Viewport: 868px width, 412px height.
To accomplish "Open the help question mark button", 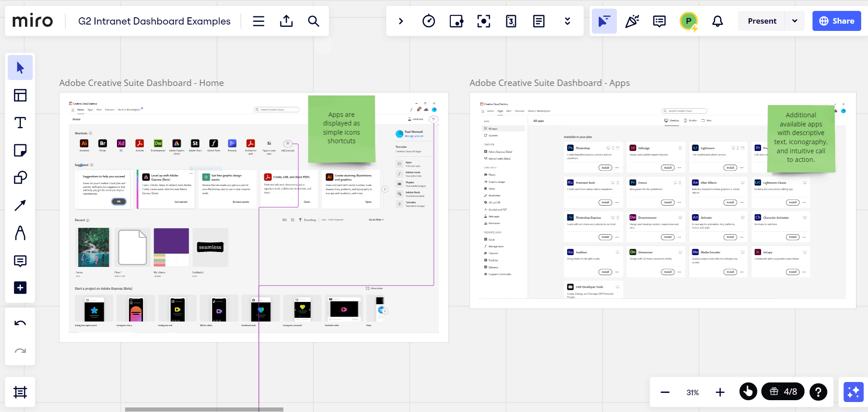I will click(818, 392).
